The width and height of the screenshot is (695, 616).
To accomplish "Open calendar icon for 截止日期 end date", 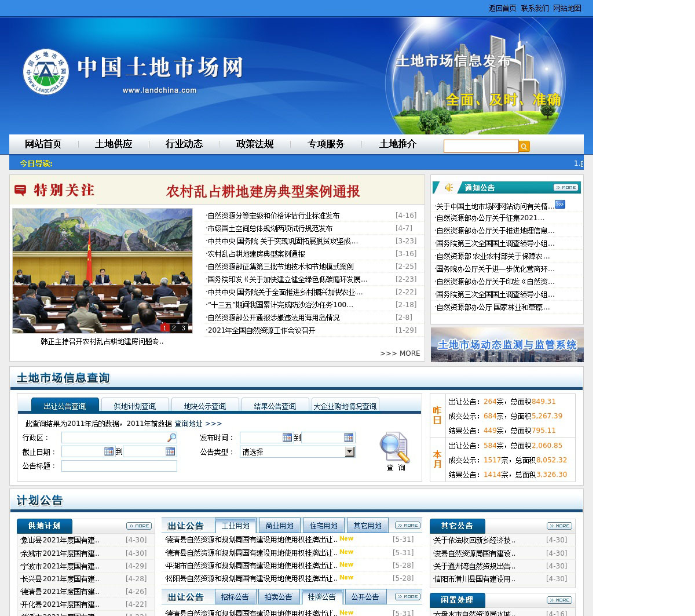I will click(x=170, y=451).
